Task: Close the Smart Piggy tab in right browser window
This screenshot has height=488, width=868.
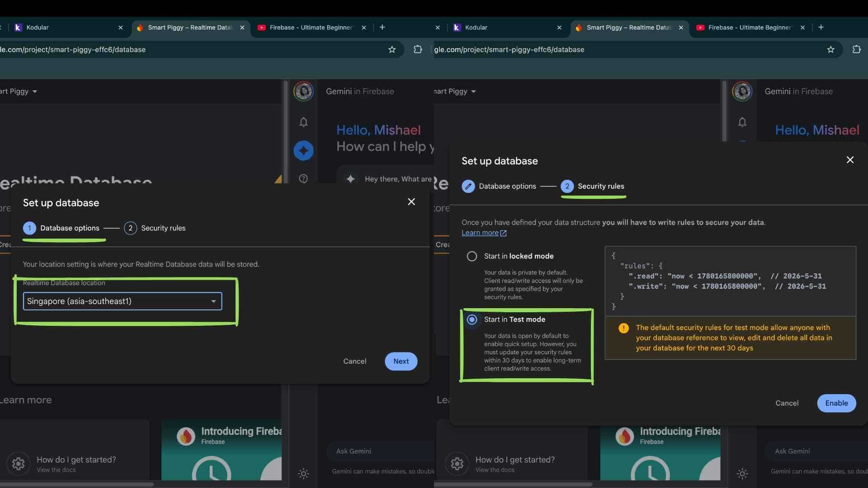Action: pos(681,28)
